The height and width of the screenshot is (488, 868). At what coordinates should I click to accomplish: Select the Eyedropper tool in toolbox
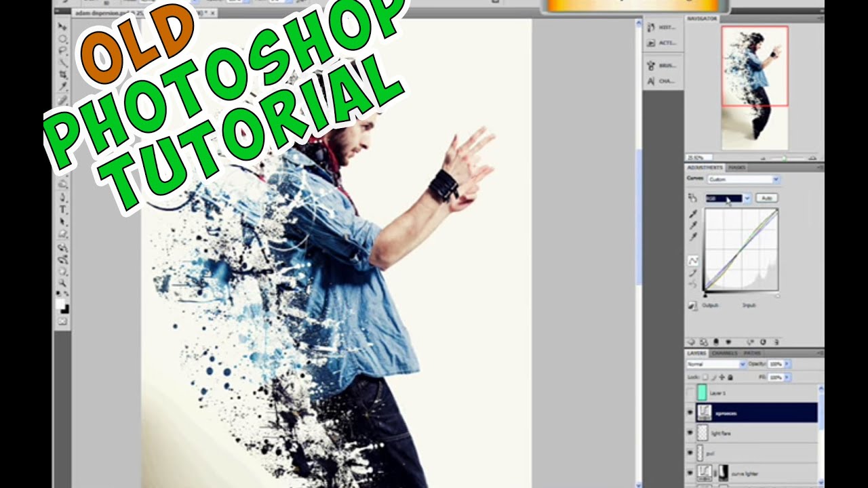tap(62, 87)
